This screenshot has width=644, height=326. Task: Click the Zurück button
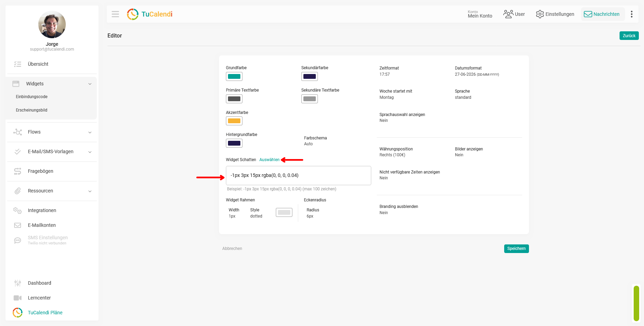(629, 36)
